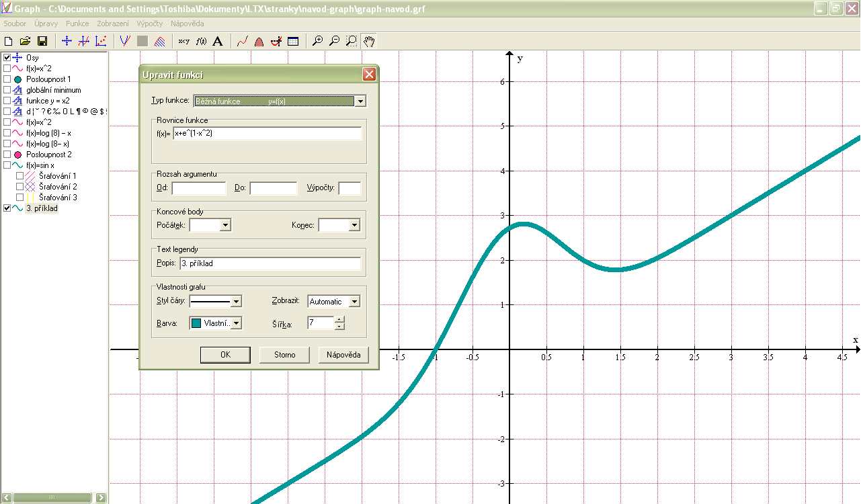This screenshot has width=861, height=504.
Task: Click the list scrollbar right arrow
Action: 101,497
